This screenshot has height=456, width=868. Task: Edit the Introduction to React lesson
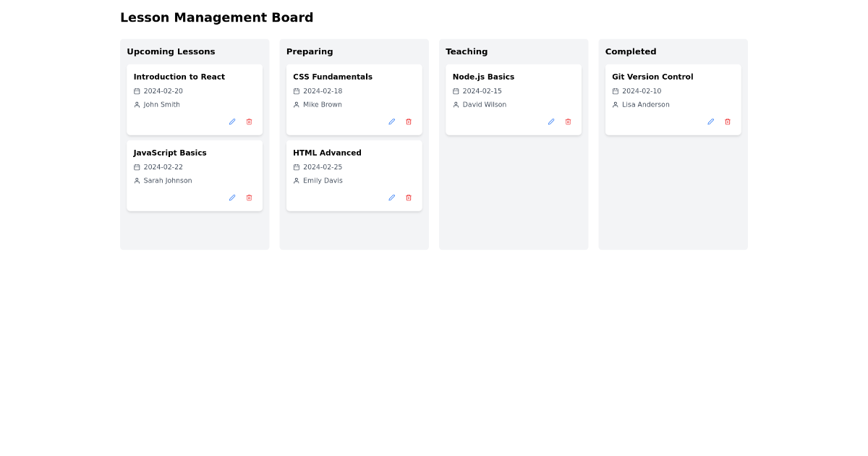(232, 122)
